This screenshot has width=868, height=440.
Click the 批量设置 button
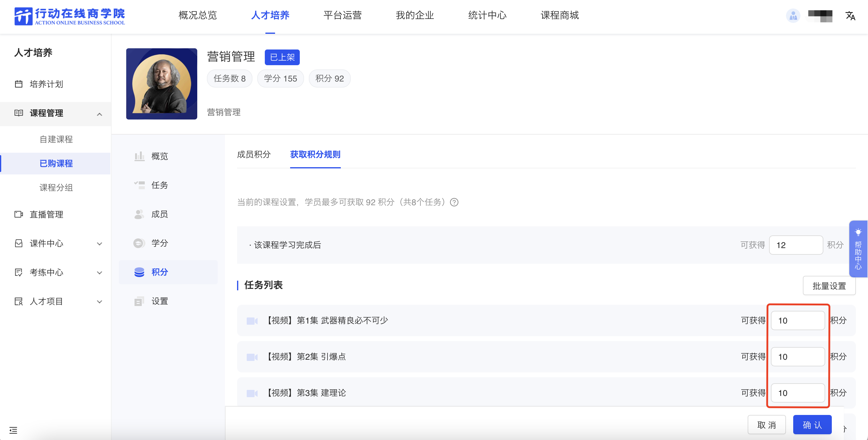tap(829, 286)
